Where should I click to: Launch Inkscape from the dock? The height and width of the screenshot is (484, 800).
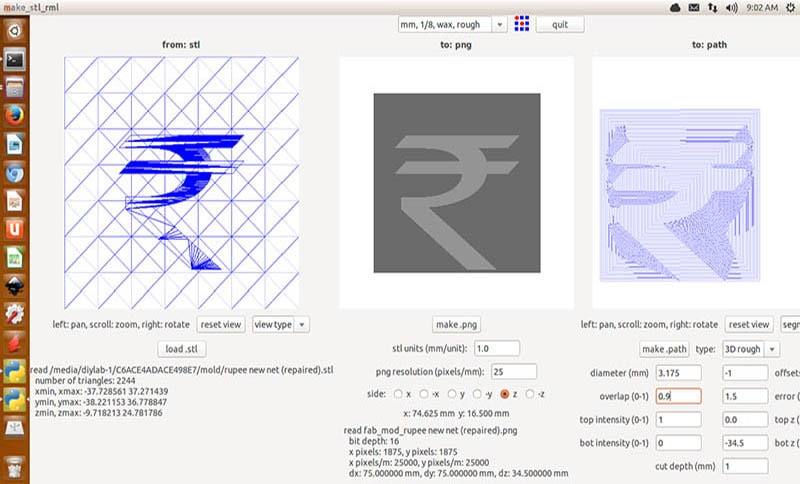pos(14,286)
